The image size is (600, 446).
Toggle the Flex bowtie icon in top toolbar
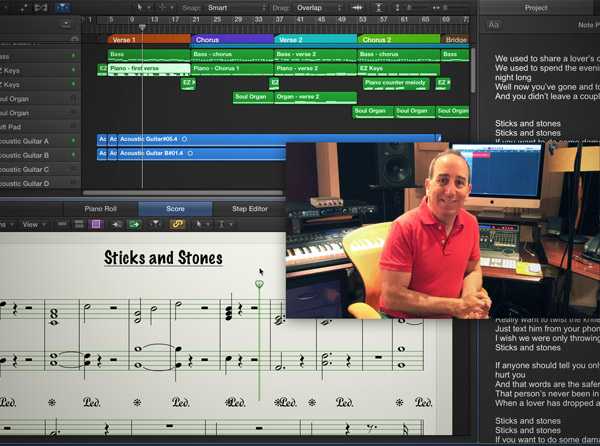[x=41, y=7]
